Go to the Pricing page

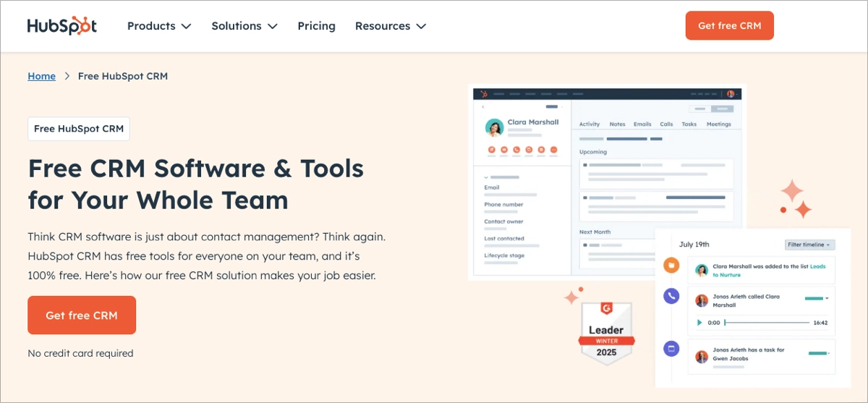click(316, 26)
